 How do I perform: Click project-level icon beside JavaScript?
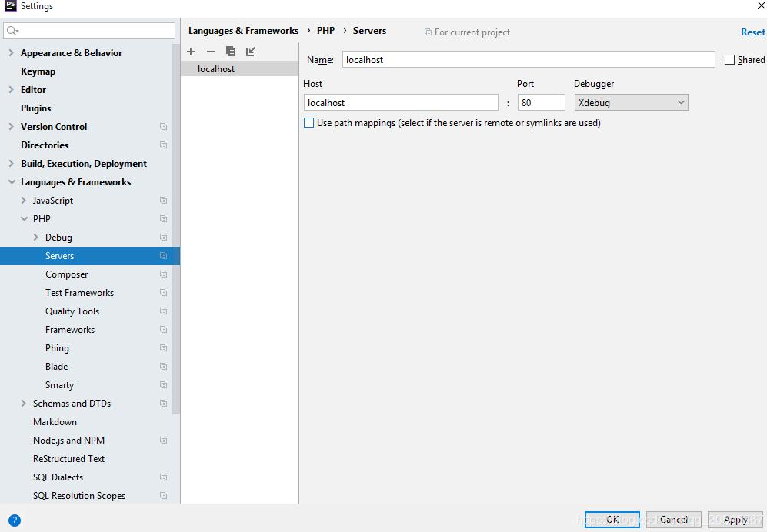pyautogui.click(x=163, y=201)
